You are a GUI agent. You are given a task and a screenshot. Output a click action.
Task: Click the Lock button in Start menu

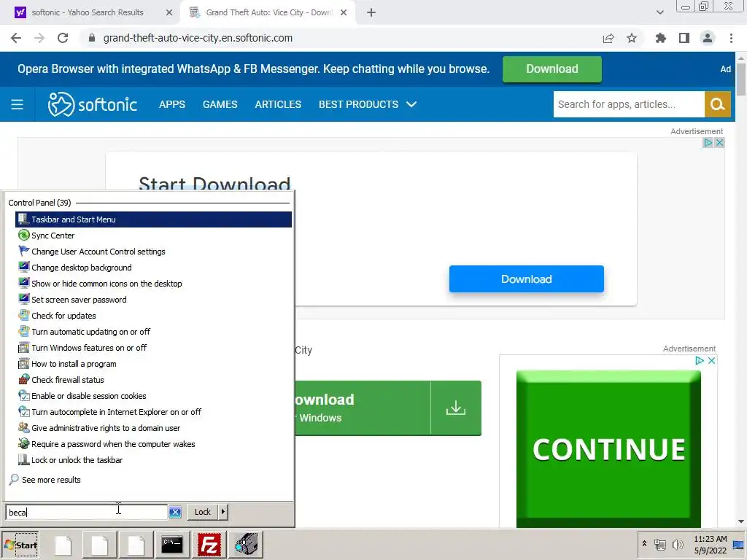click(x=203, y=512)
